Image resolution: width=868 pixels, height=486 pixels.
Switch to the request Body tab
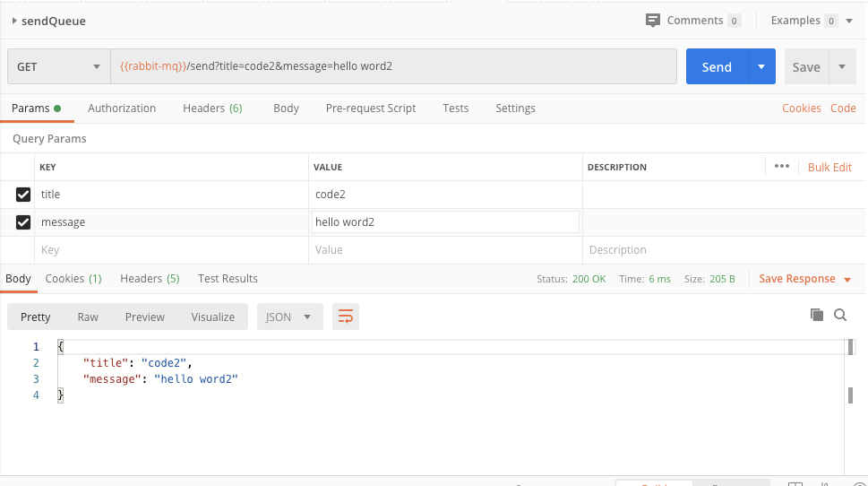tap(286, 108)
